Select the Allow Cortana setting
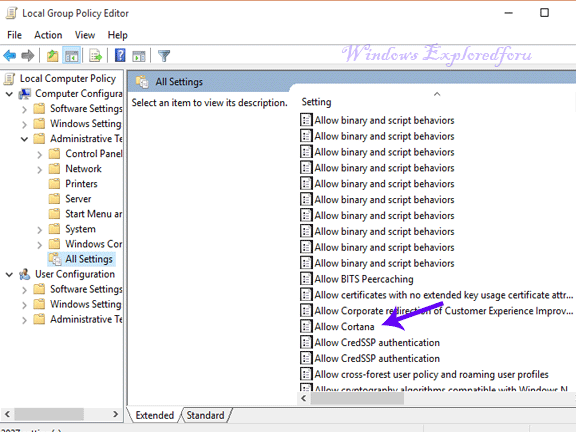The height and width of the screenshot is (432, 576). pos(344,327)
